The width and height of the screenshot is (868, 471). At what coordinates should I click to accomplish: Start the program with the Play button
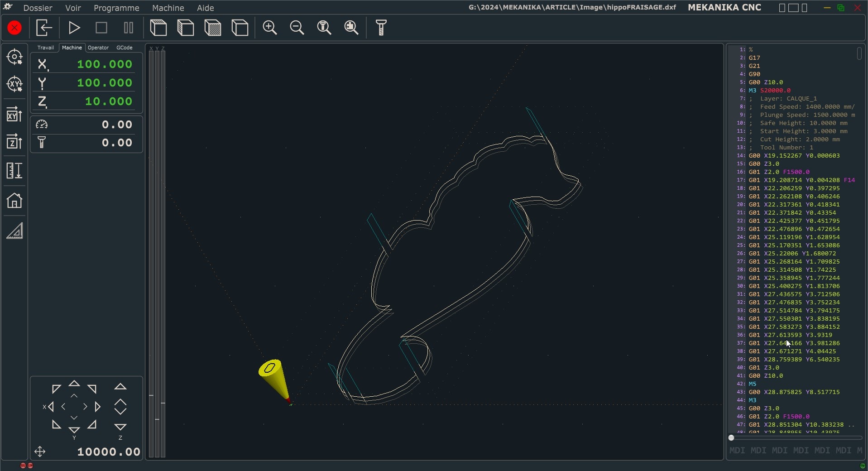[74, 28]
